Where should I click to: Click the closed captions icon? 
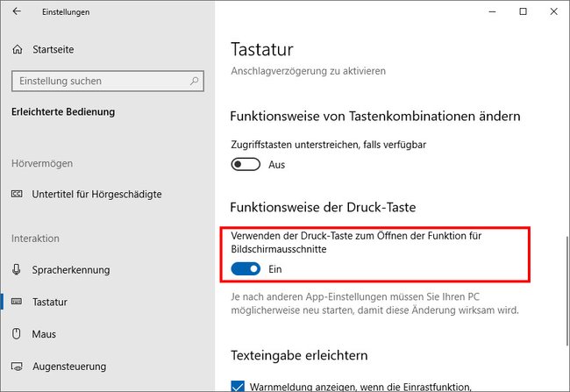(x=17, y=194)
